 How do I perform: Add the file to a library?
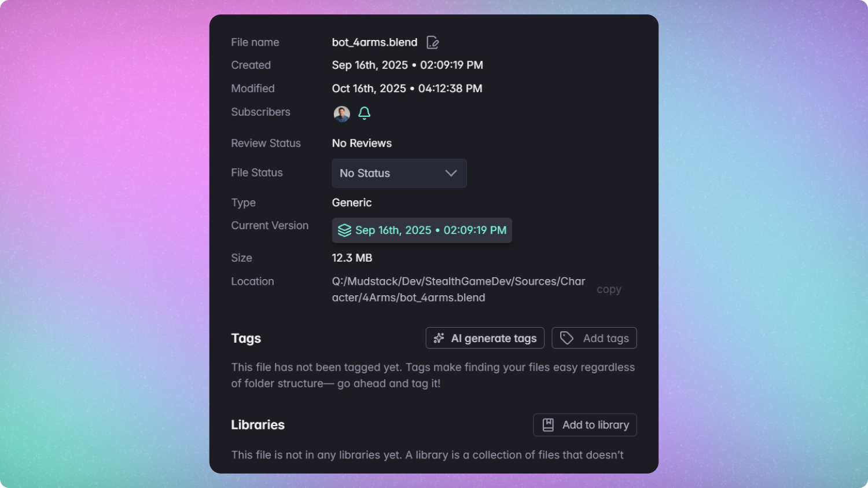pos(584,424)
